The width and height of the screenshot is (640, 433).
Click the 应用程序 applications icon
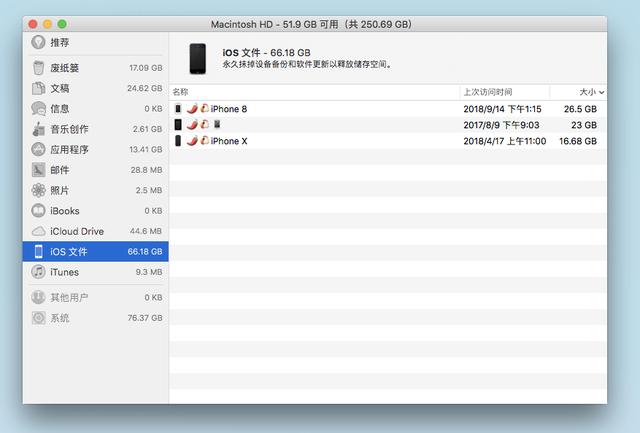click(x=38, y=149)
